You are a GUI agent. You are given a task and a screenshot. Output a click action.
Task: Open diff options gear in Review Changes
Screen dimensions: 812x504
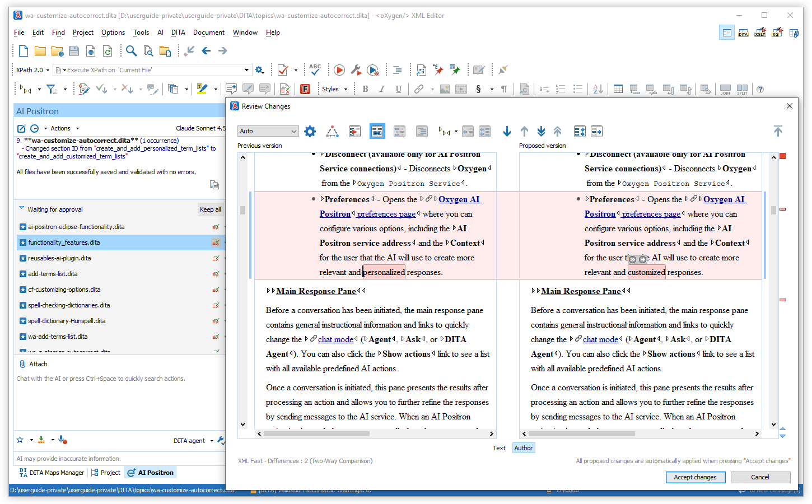[310, 132]
